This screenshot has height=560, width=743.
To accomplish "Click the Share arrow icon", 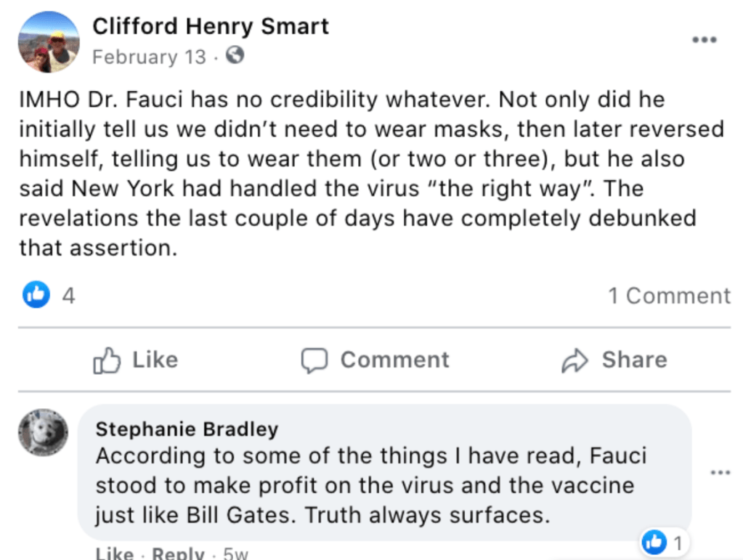I will (x=574, y=360).
